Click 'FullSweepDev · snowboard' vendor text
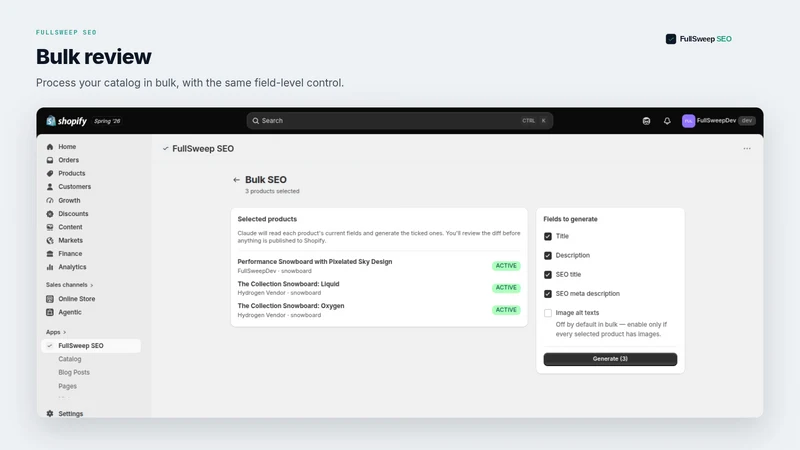The width and height of the screenshot is (800, 450). coord(274,271)
